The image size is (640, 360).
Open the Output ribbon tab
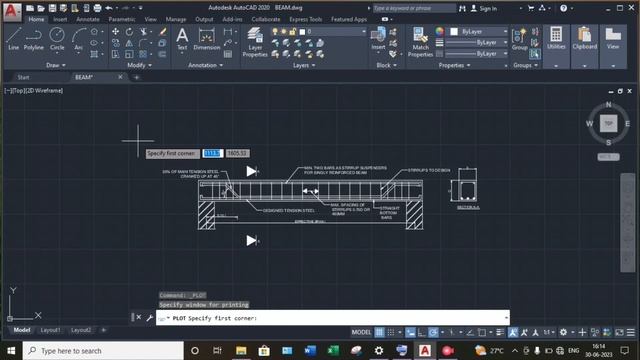coord(204,19)
